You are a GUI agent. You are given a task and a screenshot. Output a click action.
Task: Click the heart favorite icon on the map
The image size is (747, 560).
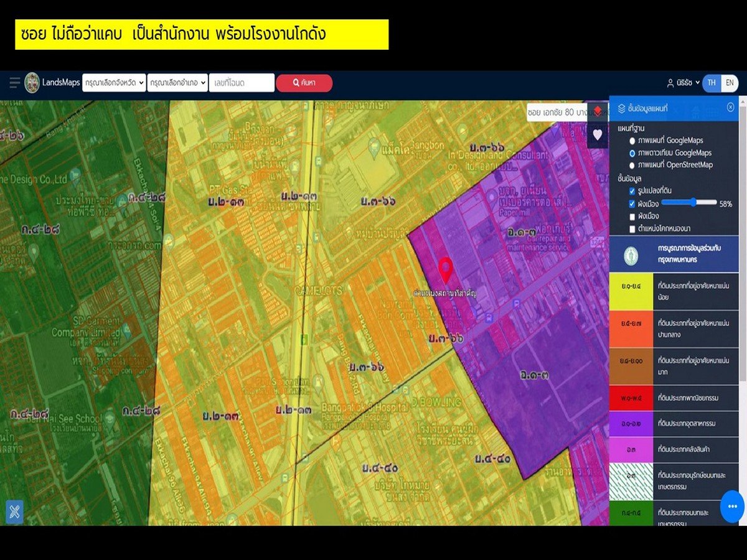pyautogui.click(x=598, y=134)
